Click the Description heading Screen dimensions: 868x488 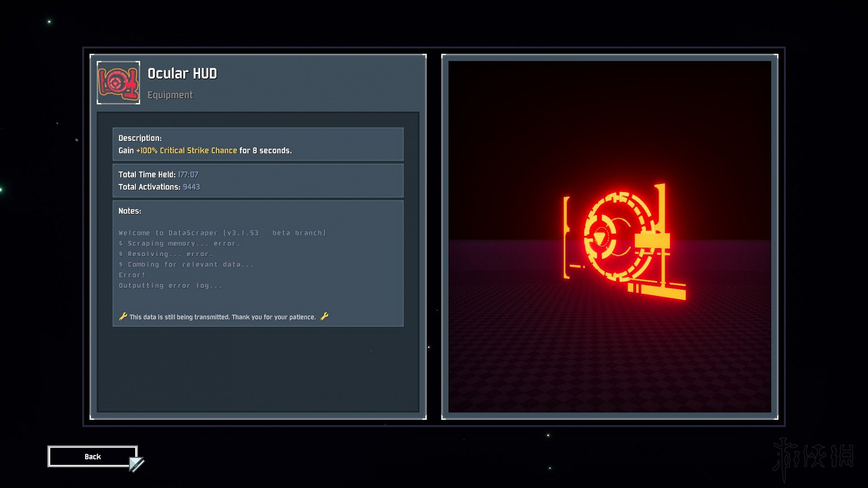(140, 138)
